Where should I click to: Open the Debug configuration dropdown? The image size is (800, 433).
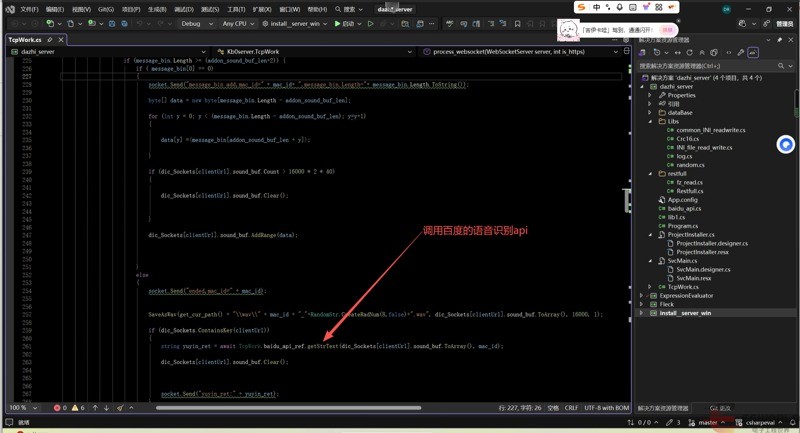pyautogui.click(x=196, y=23)
